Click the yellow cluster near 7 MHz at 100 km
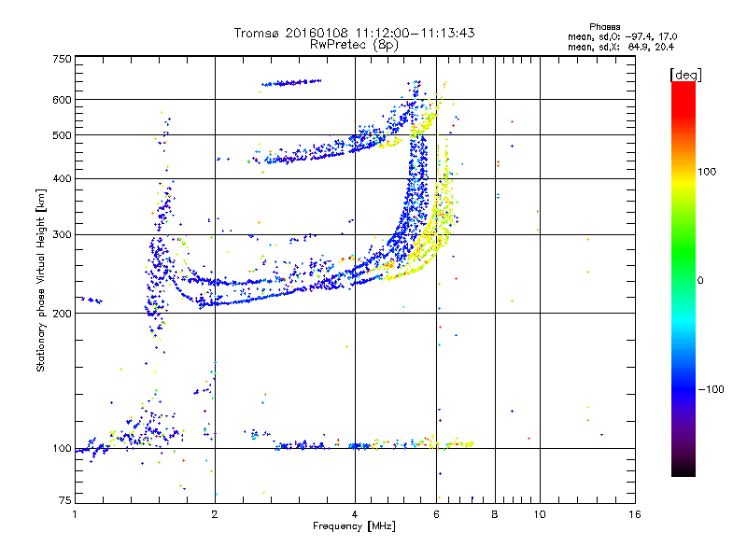 [x=461, y=444]
